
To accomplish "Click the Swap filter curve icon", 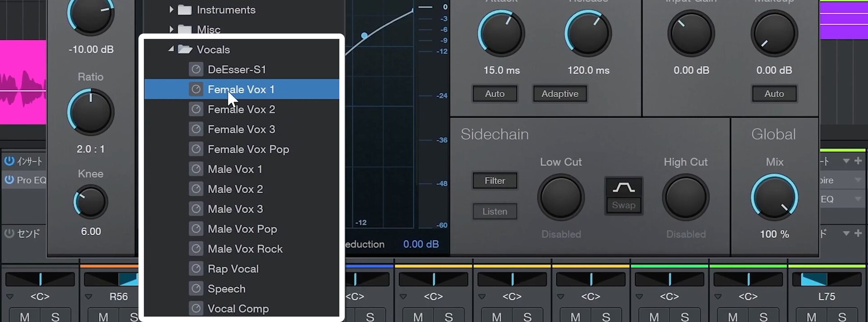I will (623, 188).
